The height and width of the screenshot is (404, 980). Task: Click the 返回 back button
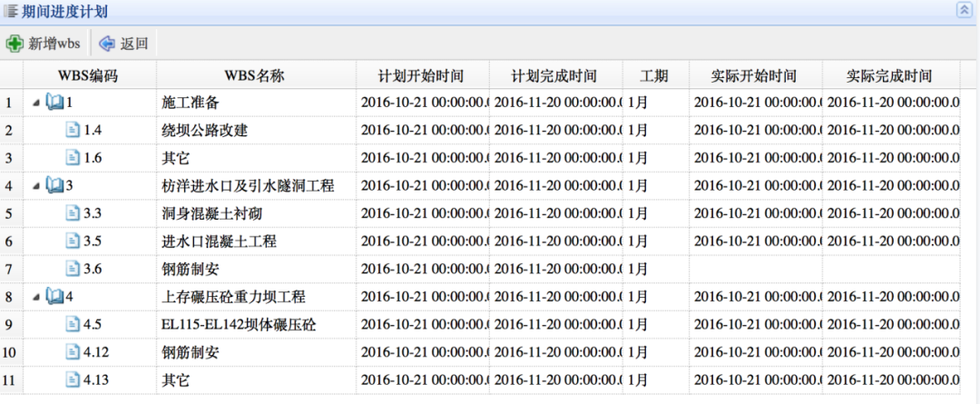(x=123, y=44)
